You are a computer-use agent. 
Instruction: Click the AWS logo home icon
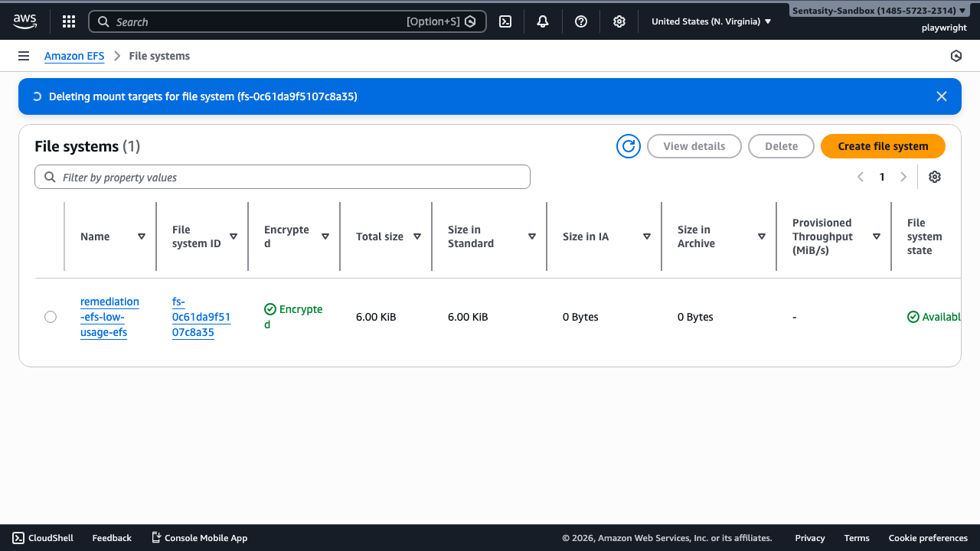[24, 21]
